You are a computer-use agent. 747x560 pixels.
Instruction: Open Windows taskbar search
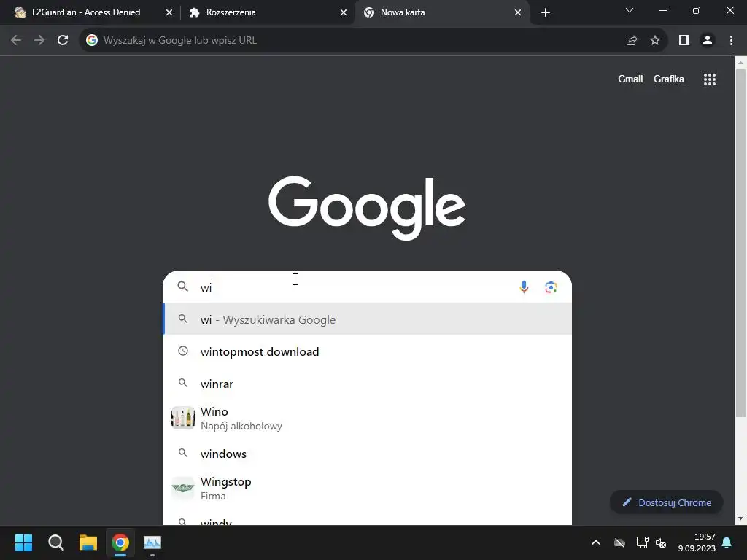[x=55, y=542]
